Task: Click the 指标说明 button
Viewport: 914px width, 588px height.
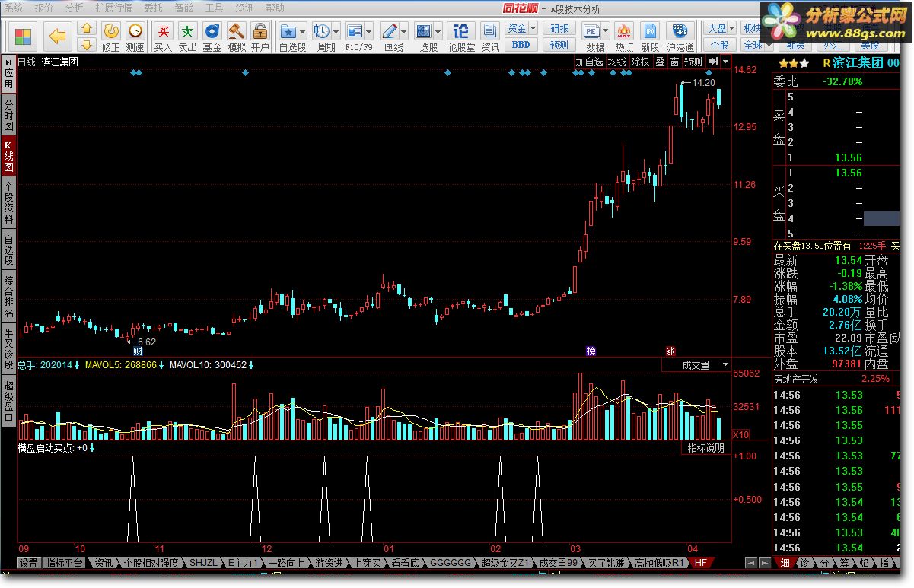Action: coord(705,448)
